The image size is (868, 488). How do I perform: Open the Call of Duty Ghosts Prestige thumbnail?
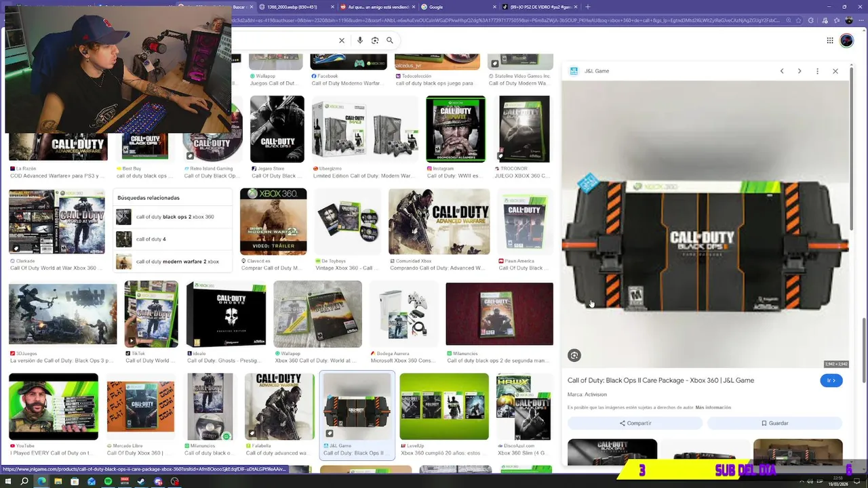pos(226,314)
